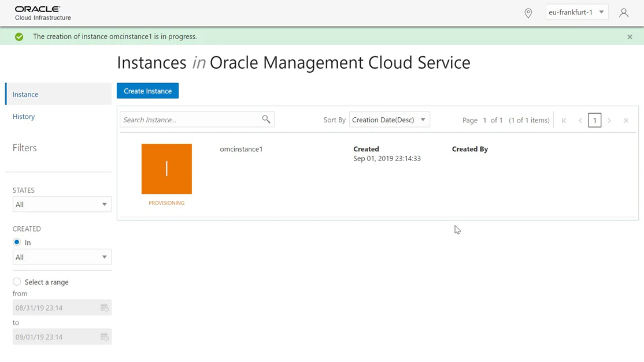Click the search magnifier icon
Viewport: 644px width, 362px height.
click(x=266, y=120)
